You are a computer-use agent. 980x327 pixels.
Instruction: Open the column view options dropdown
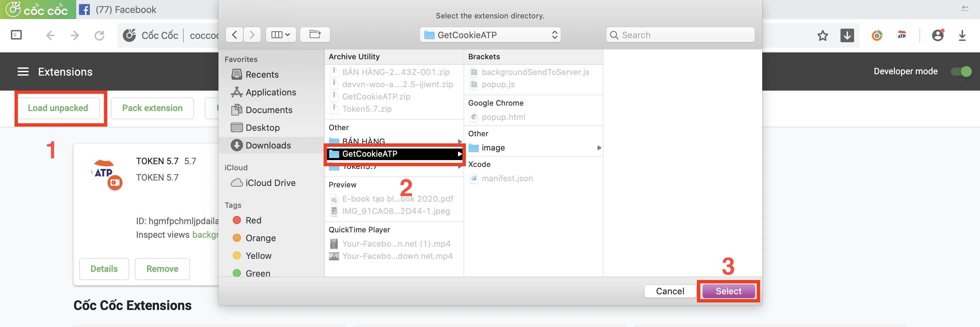pyautogui.click(x=281, y=35)
